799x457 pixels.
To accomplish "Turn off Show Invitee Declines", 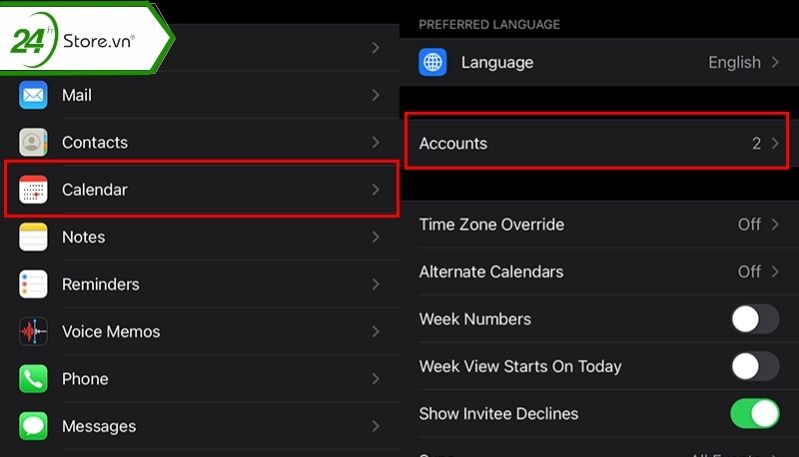I will coord(755,414).
